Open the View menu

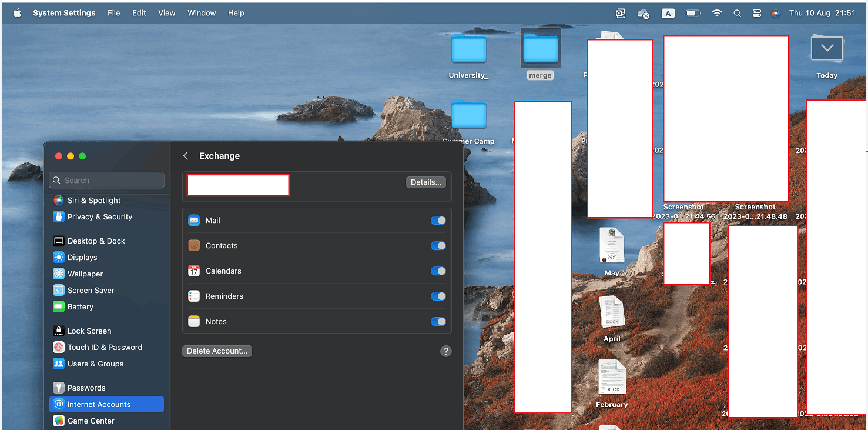click(167, 13)
